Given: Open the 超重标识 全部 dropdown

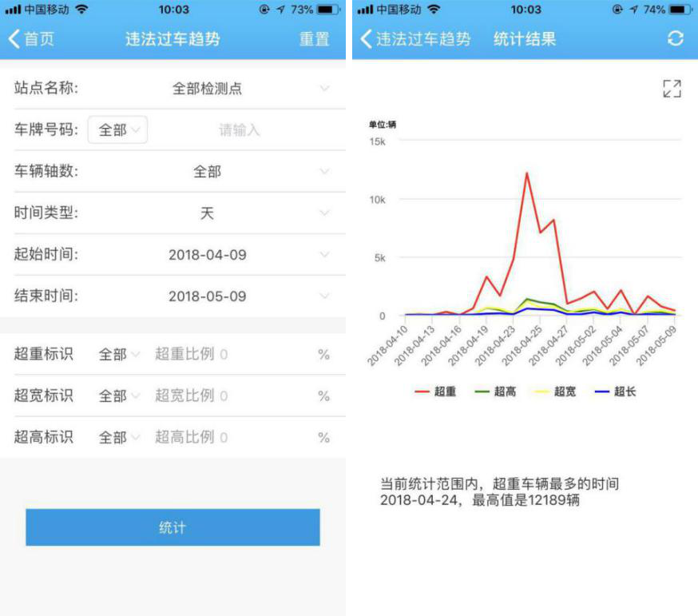Looking at the screenshot, I should click(x=119, y=354).
